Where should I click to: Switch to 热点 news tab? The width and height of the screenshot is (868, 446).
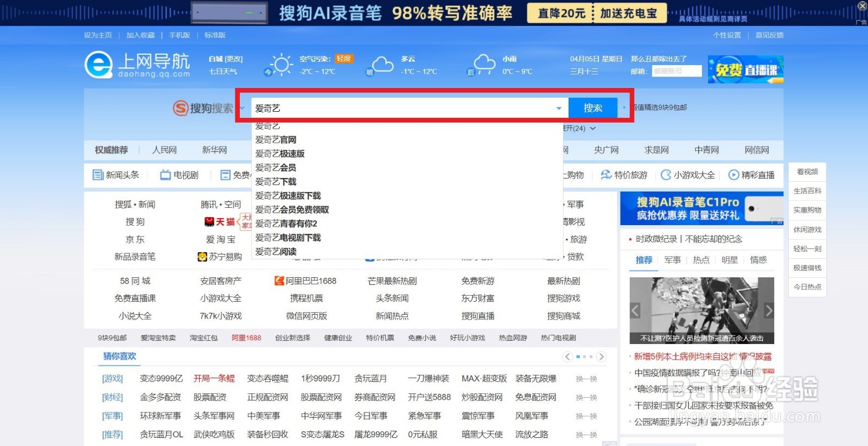click(x=701, y=260)
